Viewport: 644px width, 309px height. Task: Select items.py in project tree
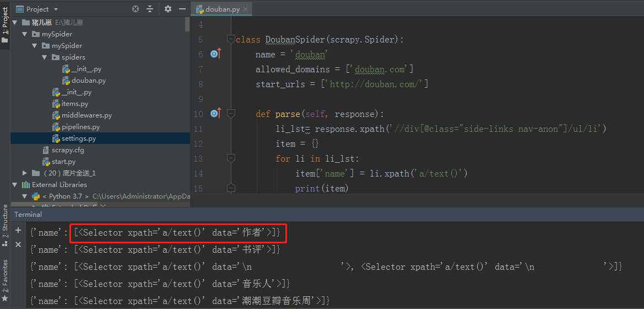75,104
